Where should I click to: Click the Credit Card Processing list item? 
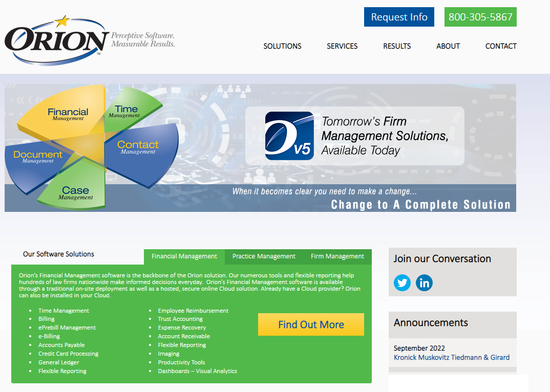click(x=69, y=354)
